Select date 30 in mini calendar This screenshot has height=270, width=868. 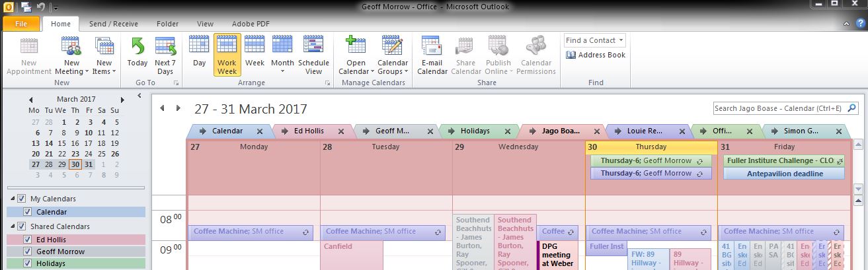[x=75, y=164]
